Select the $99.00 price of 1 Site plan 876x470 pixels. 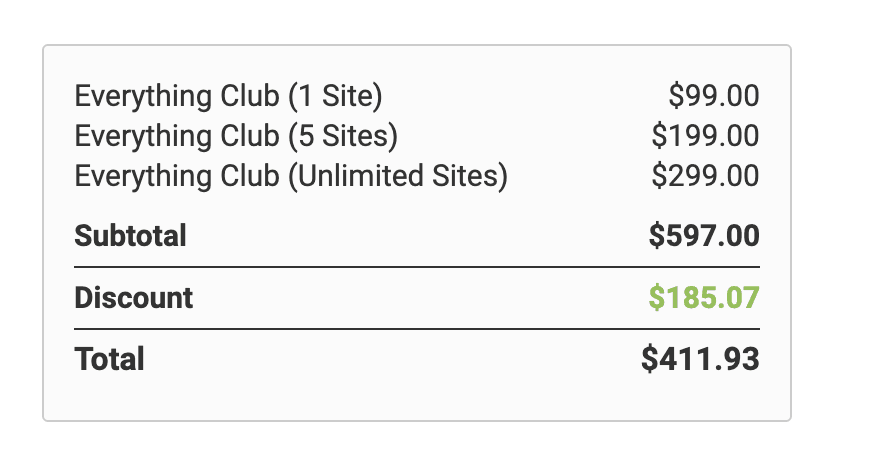tap(713, 96)
